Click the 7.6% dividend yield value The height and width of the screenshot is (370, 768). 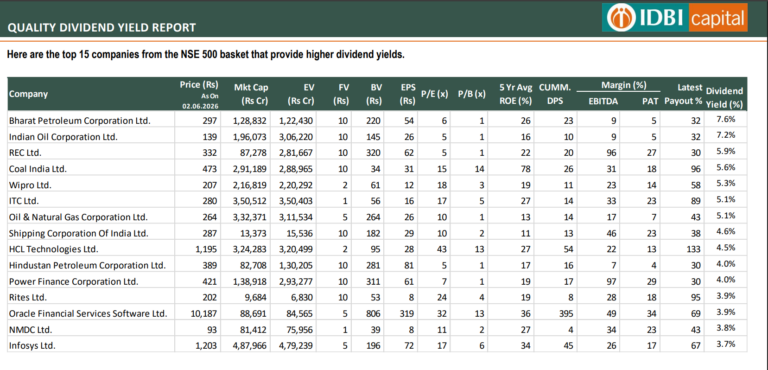tap(726, 119)
